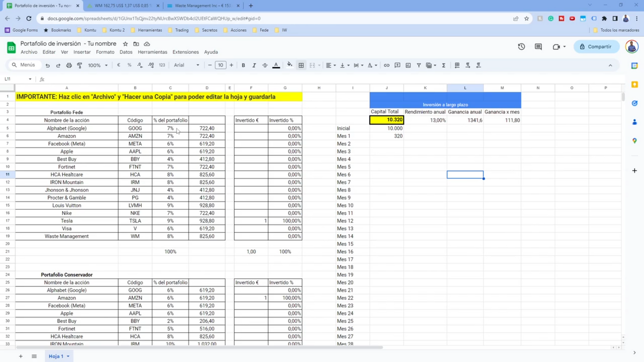The image size is (644, 362).
Task: Open Contacts side panel icon
Action: [x=635, y=122]
